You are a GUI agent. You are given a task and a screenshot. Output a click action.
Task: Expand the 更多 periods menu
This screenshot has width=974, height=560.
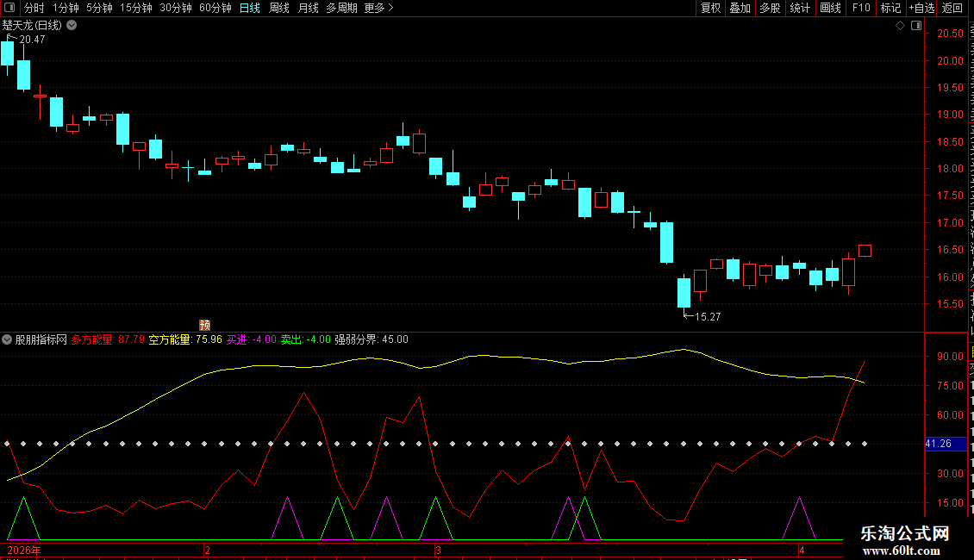tap(379, 8)
